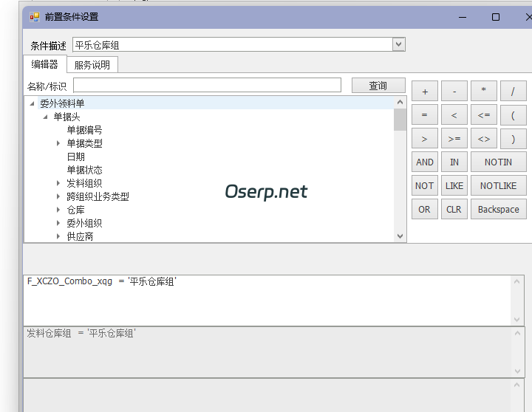Click the LIKE button
532x412 pixels.
click(x=454, y=185)
